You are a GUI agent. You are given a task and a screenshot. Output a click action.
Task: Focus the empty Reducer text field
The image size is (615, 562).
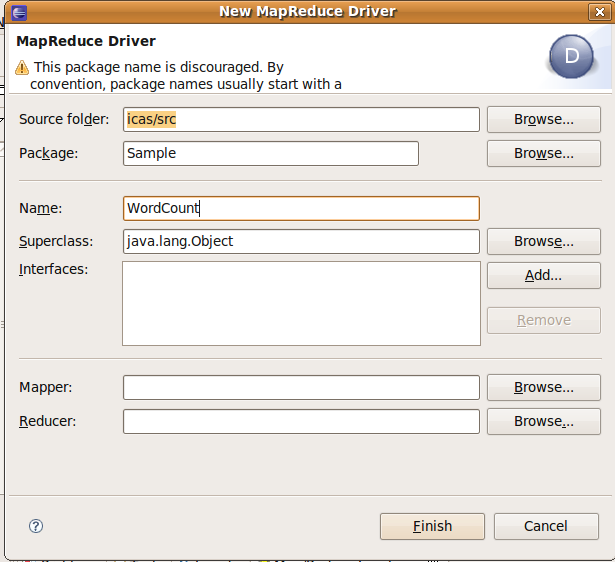point(301,421)
